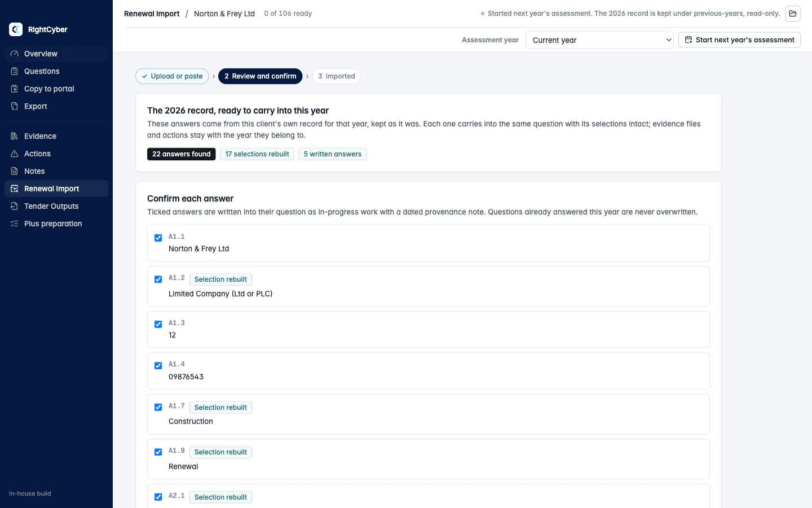Click the Notes document icon
The image size is (812, 508).
(15, 171)
